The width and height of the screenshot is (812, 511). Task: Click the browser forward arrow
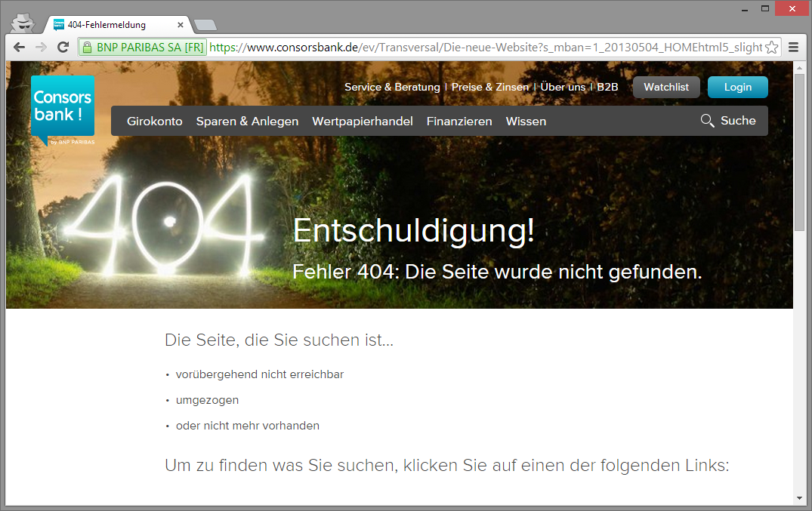pyautogui.click(x=41, y=47)
